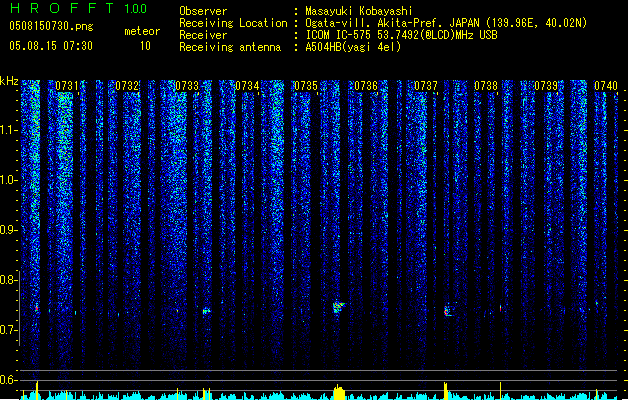Click the meteor label

coord(142,31)
